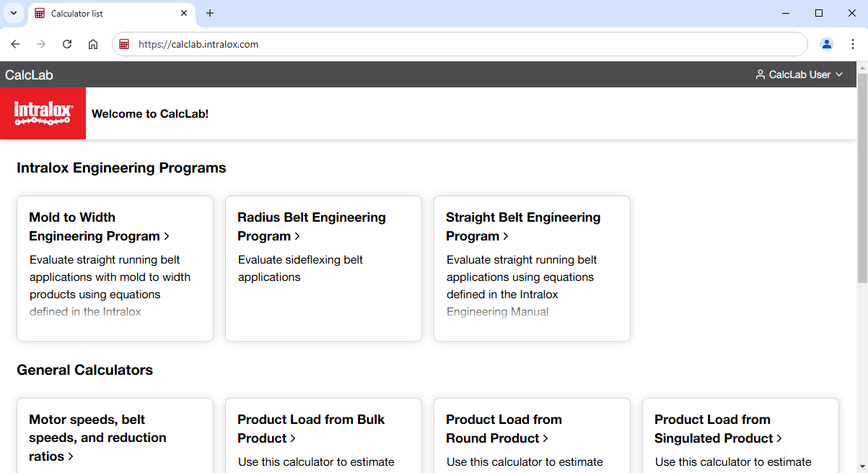Open the CalcLab User account menu
The height and width of the screenshot is (473, 868).
(799, 74)
